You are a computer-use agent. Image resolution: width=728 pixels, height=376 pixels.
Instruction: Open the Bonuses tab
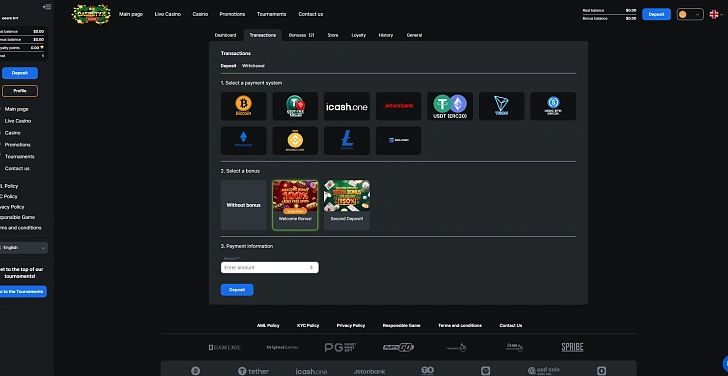301,35
